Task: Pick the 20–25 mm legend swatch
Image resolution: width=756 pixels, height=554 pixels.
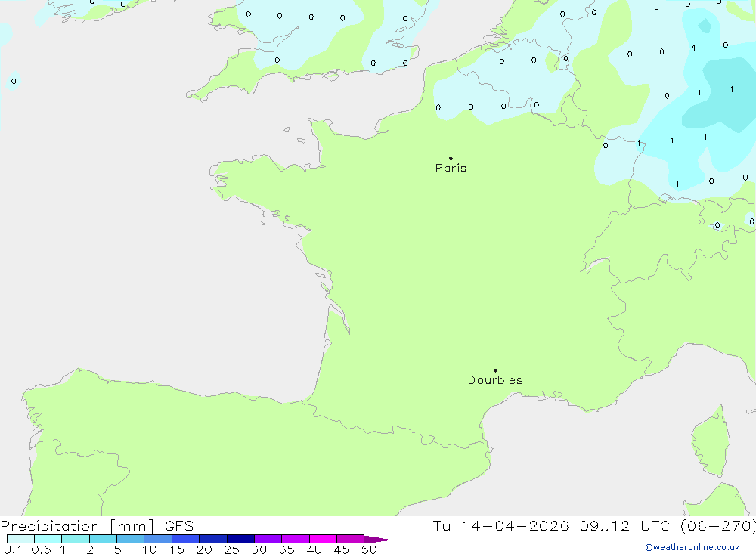Action: coord(213,539)
